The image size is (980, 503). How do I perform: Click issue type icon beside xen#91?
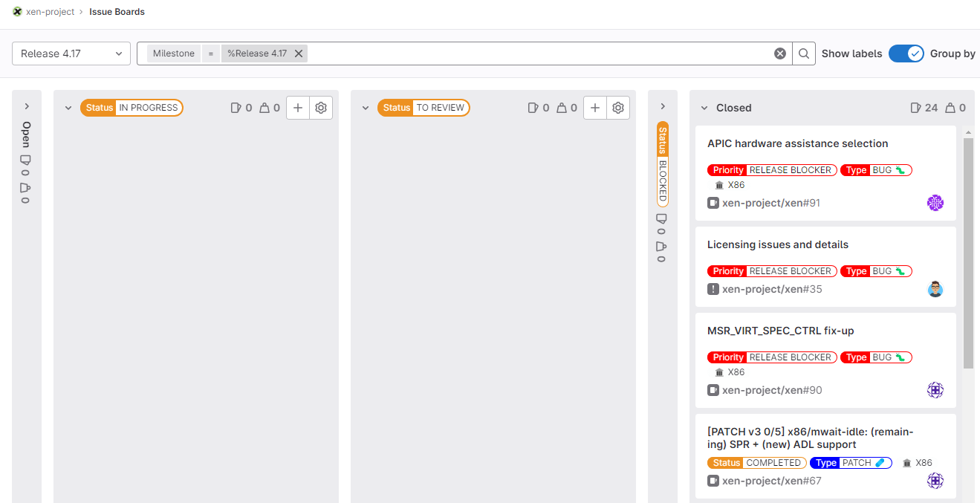point(713,203)
